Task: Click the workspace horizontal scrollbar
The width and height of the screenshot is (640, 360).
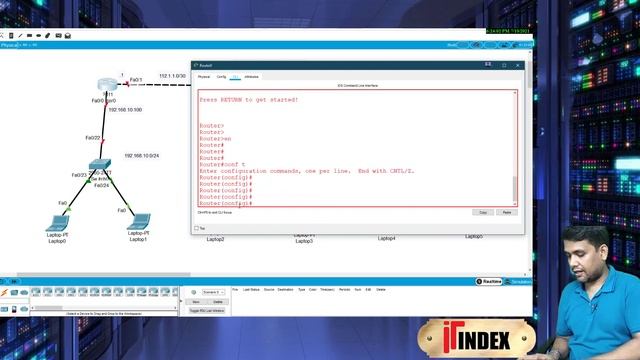Action: tap(104, 274)
